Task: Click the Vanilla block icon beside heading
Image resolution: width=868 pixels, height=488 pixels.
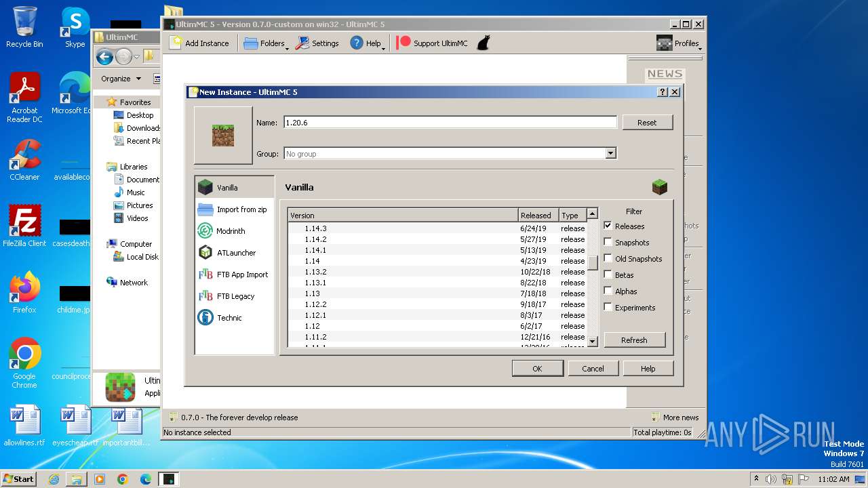Action: tap(659, 187)
